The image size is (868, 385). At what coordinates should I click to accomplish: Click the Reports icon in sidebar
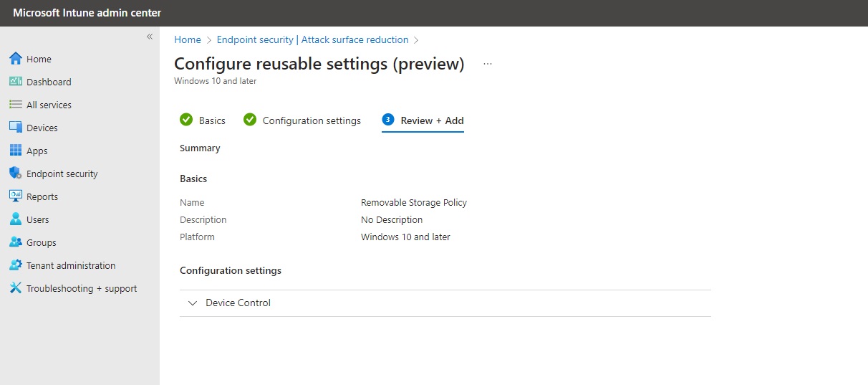point(16,196)
